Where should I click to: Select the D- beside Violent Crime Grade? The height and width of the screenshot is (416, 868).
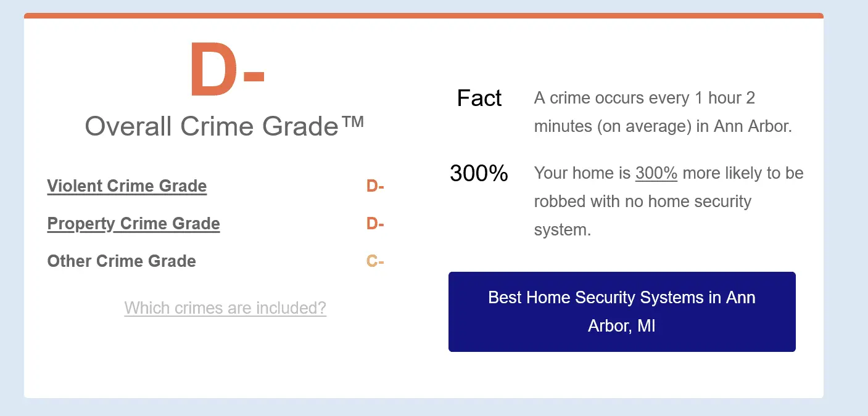[x=375, y=186]
